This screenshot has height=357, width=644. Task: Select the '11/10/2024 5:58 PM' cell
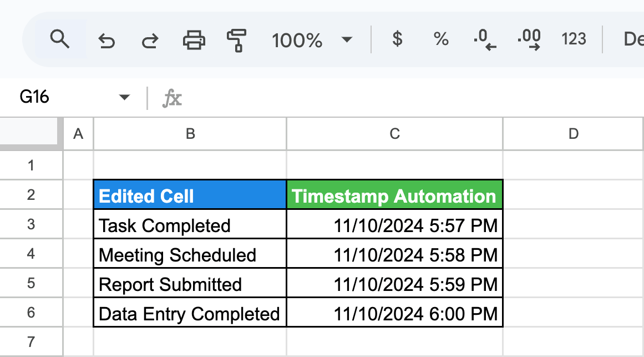click(x=395, y=254)
